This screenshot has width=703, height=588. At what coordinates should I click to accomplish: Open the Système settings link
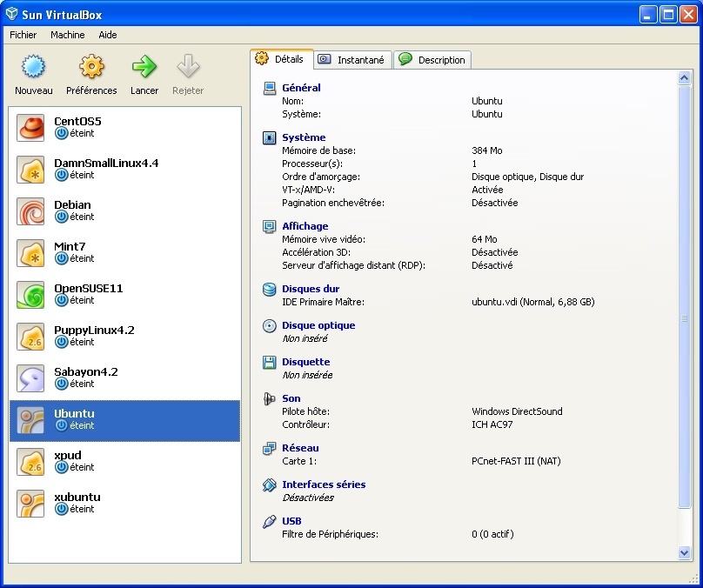[304, 137]
